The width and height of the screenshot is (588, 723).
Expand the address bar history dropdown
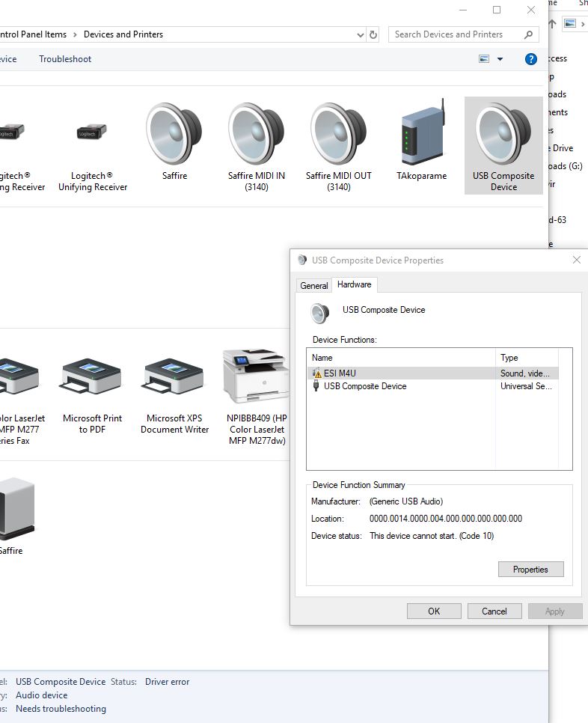tap(361, 34)
